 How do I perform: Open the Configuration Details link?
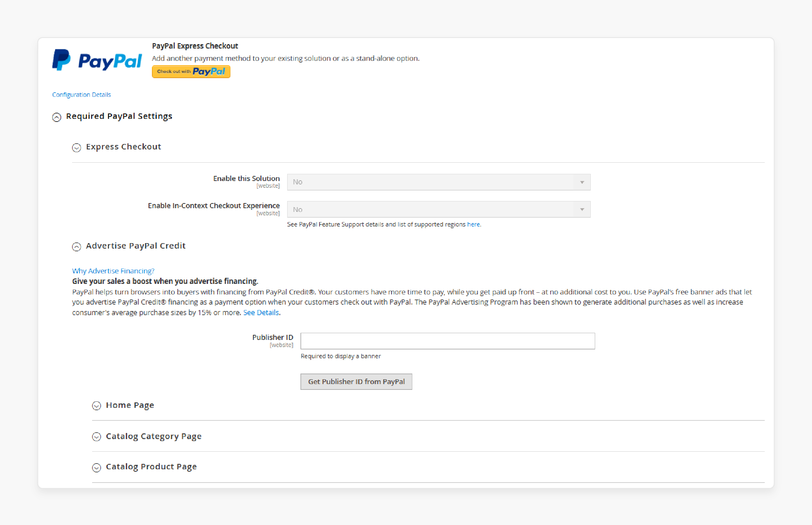coord(81,94)
